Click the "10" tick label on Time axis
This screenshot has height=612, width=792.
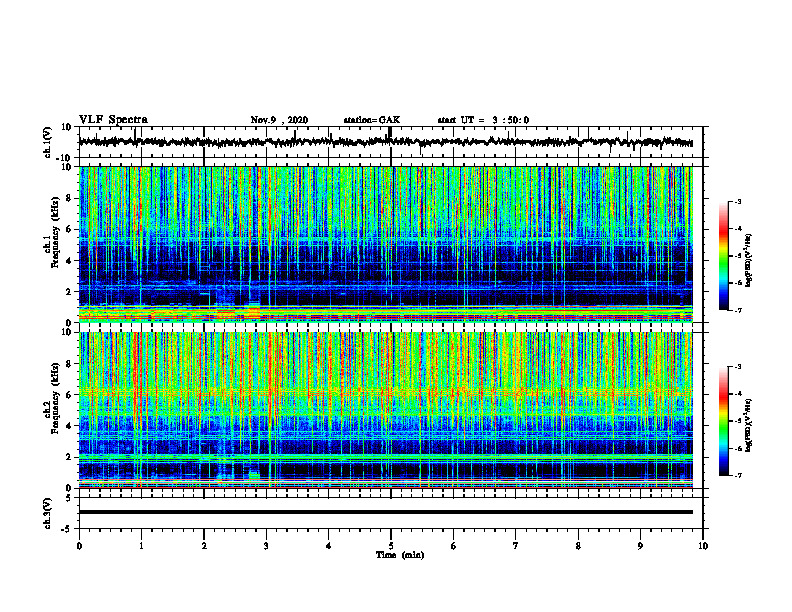[x=703, y=546]
